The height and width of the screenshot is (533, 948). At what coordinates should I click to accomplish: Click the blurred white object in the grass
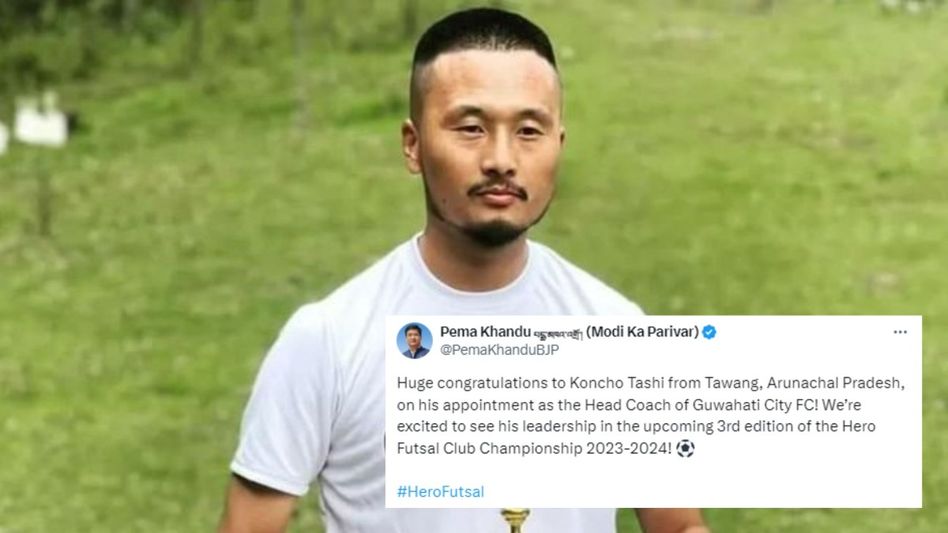click(x=41, y=121)
